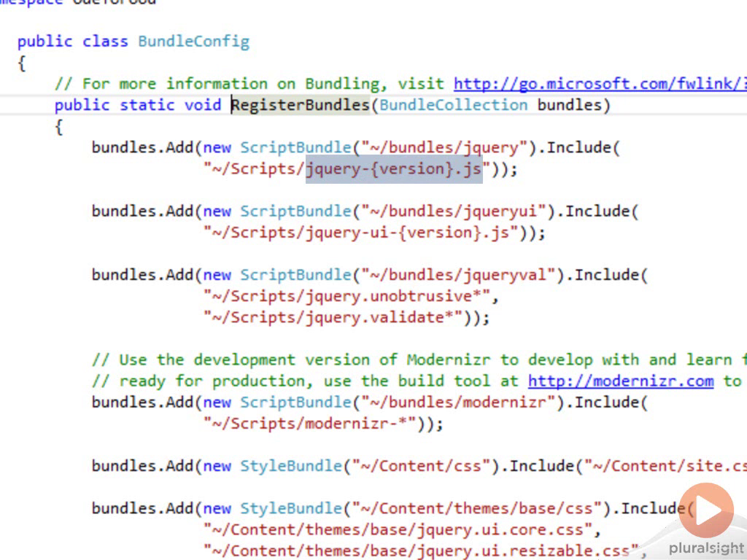747x560 pixels.
Task: Click the RegisterBundles method name
Action: pos(300,105)
